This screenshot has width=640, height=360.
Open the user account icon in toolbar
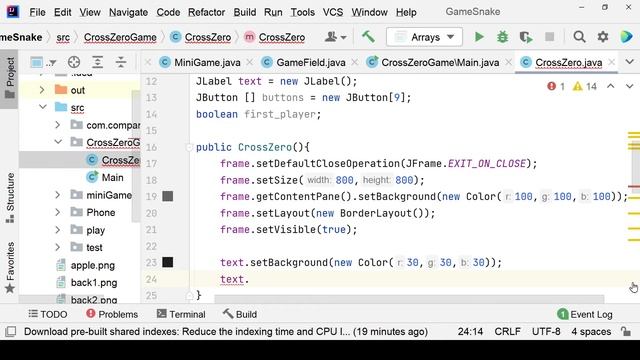(335, 37)
